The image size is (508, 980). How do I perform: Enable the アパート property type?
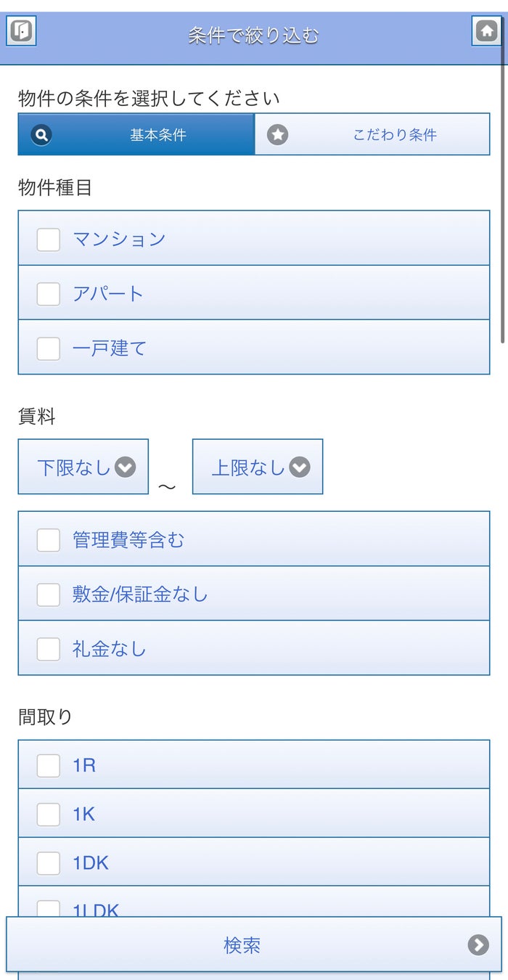pyautogui.click(x=49, y=293)
